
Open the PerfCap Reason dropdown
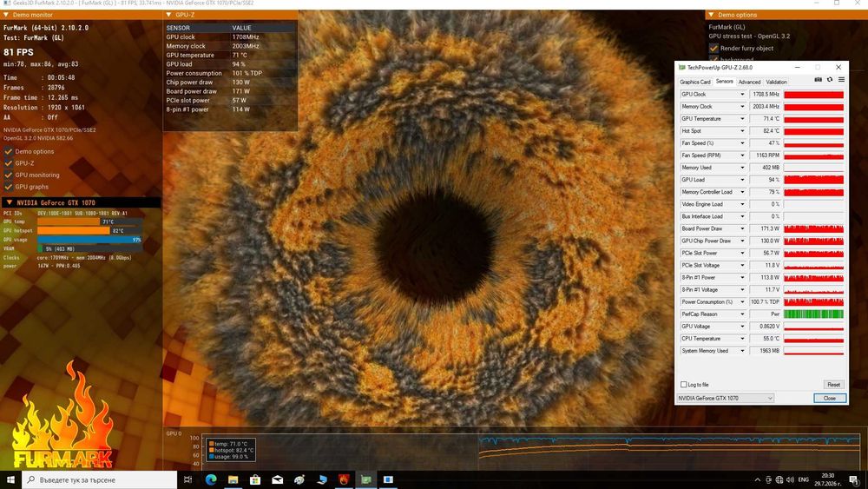742,314
